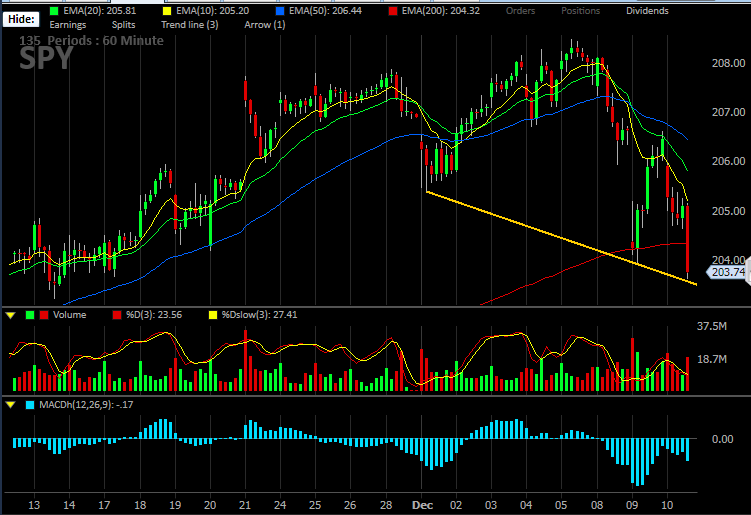
Task: Toggle Splits markers
Action: pyautogui.click(x=124, y=25)
